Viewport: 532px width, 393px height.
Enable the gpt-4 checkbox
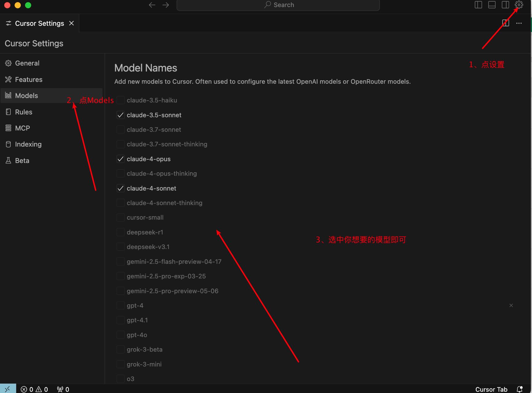[x=120, y=305]
